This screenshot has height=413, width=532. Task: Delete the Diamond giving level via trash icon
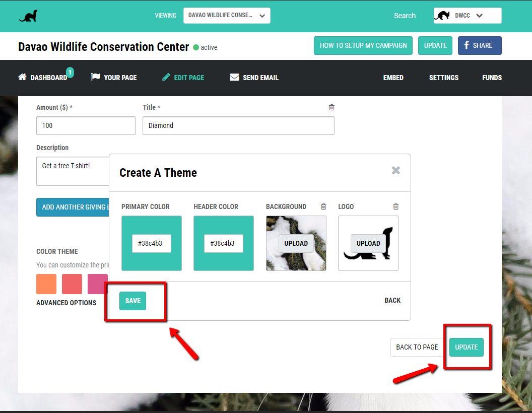[x=331, y=107]
